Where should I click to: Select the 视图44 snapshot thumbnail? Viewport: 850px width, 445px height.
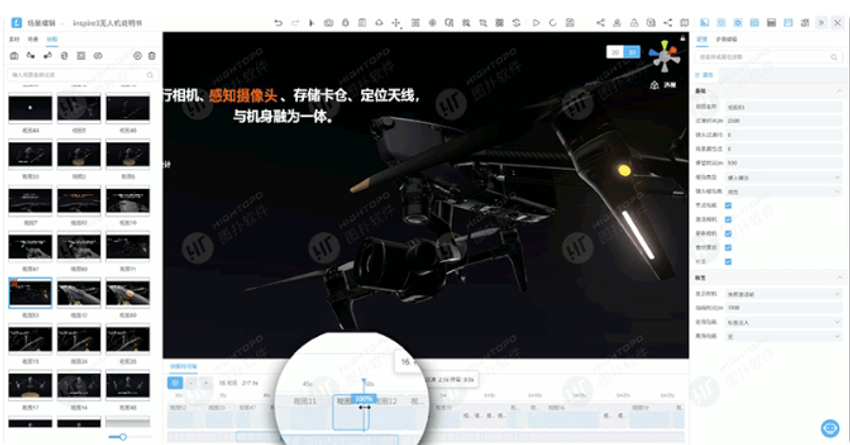[30, 108]
